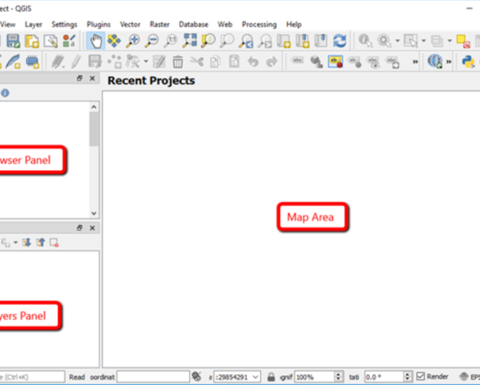Open the Vector menu
Screen dimensions: 480x385
pos(130,24)
